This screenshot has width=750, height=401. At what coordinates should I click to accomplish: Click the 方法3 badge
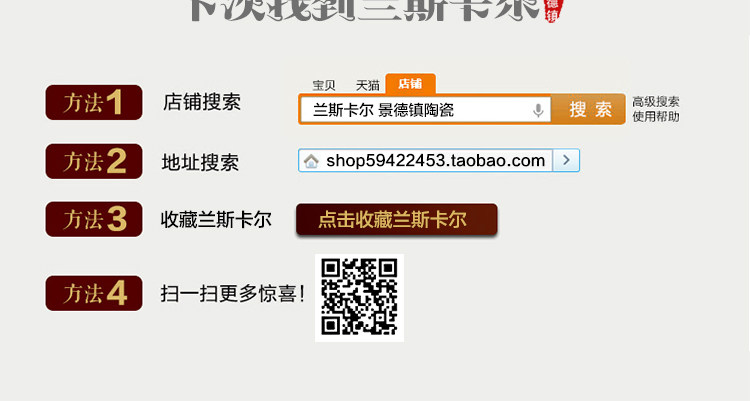coord(94,219)
